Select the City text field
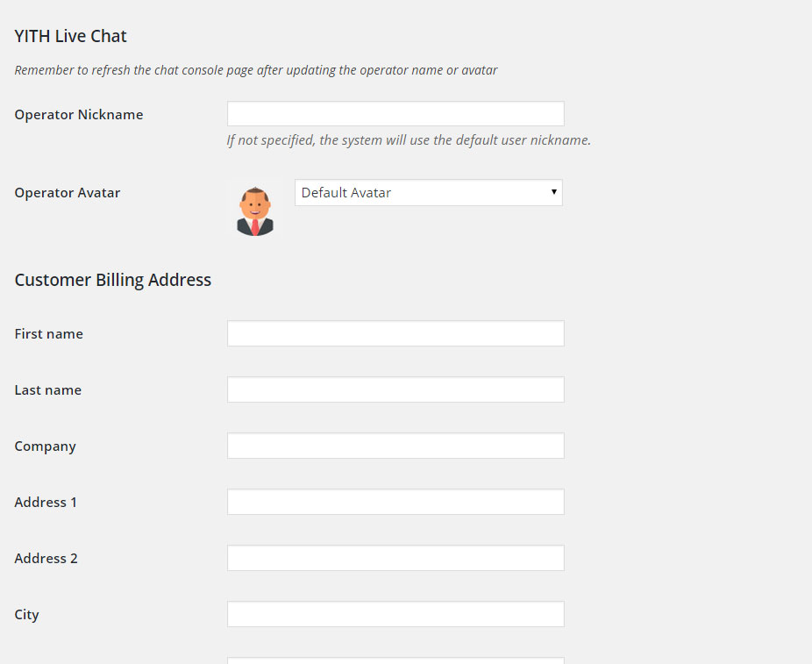812x664 pixels. pos(395,614)
